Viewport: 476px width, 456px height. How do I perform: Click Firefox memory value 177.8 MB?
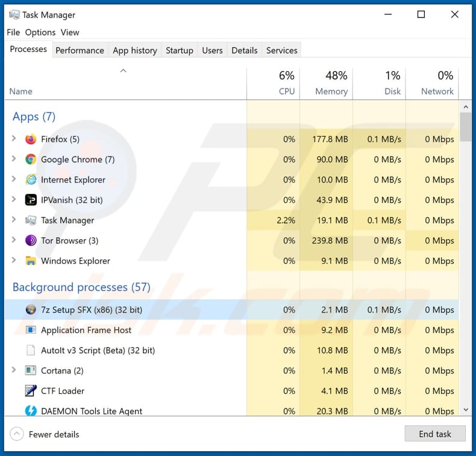pyautogui.click(x=330, y=139)
